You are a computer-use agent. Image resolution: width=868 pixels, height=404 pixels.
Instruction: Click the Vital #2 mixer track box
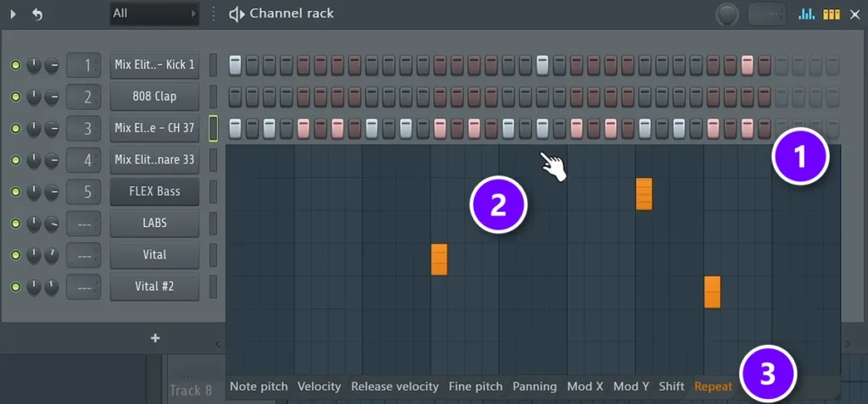click(84, 286)
